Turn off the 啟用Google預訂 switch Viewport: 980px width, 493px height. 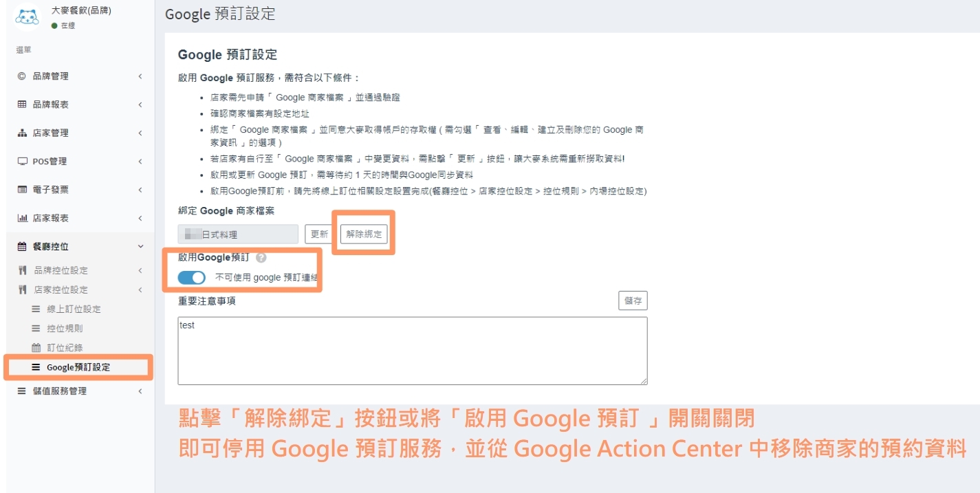[x=191, y=278]
